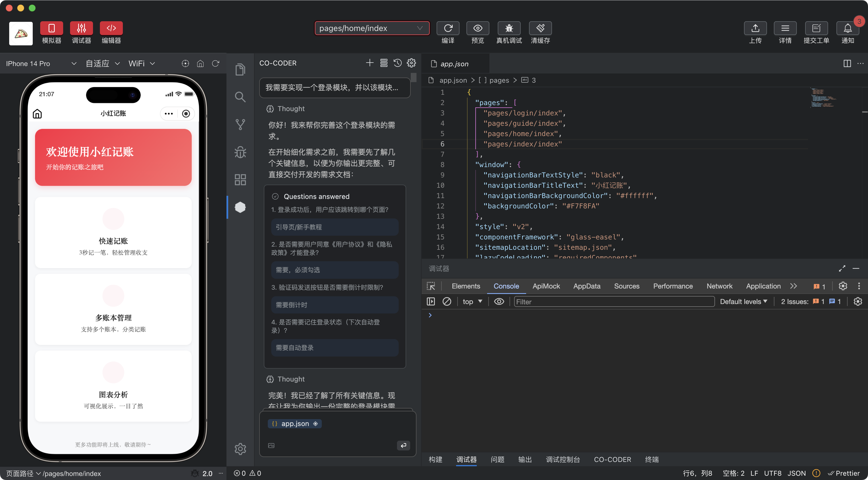The width and height of the screenshot is (868, 480).
Task: Expand the iPhone 14 Pro device dropdown
Action: tap(41, 64)
